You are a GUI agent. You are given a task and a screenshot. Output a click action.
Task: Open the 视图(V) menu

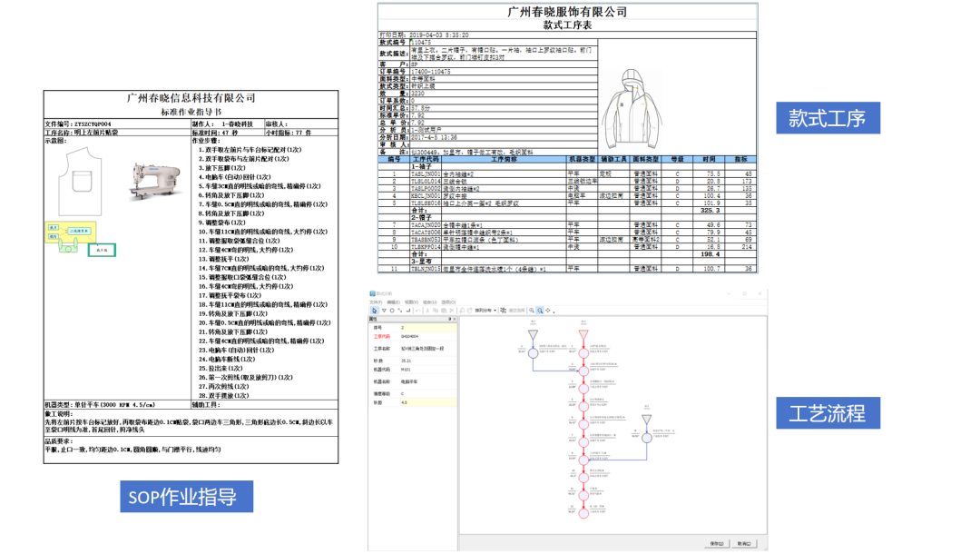(x=413, y=302)
